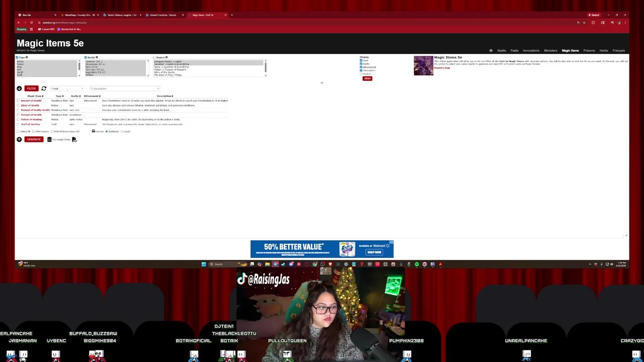Check the Select All checkbox
This screenshot has height=362, width=644.
pos(18,131)
